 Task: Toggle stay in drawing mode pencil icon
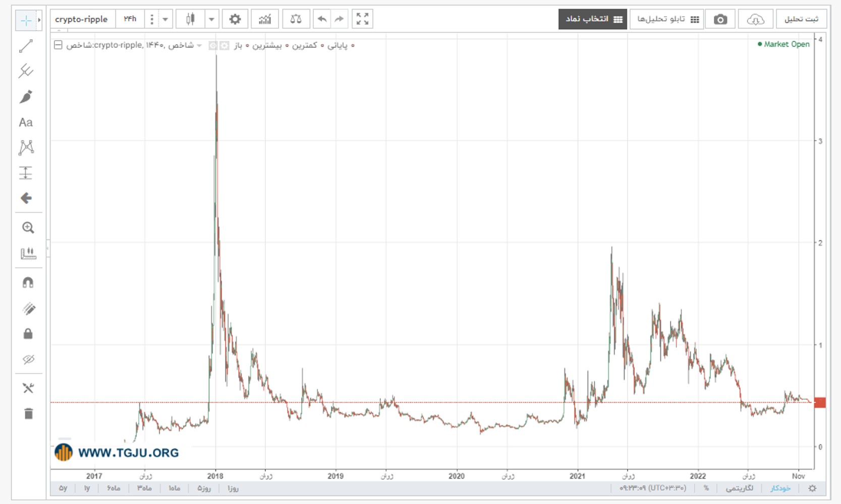click(x=28, y=308)
